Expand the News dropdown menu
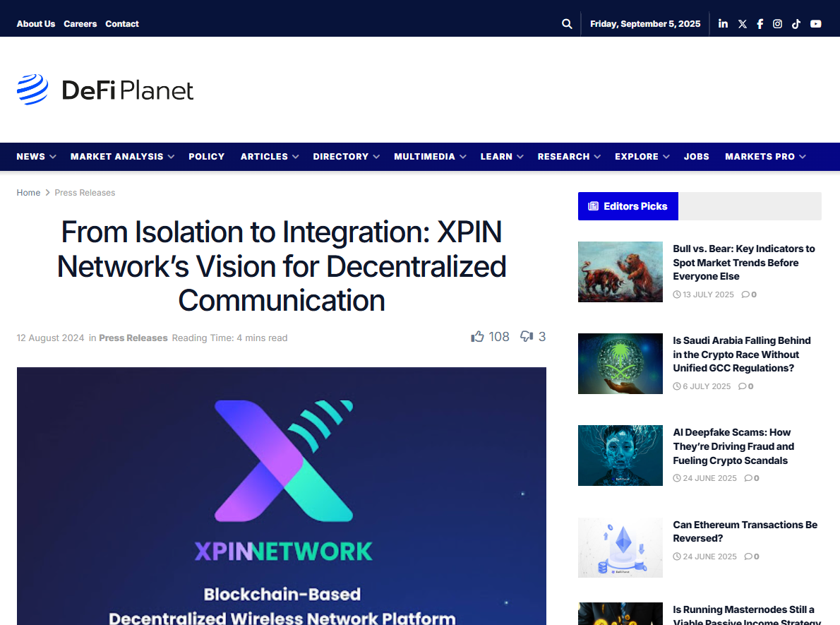 [36, 157]
